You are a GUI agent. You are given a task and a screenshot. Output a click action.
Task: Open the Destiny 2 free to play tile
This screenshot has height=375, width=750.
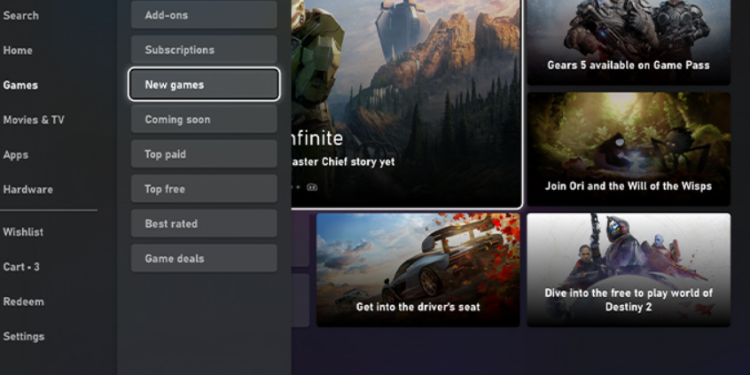pos(629,270)
